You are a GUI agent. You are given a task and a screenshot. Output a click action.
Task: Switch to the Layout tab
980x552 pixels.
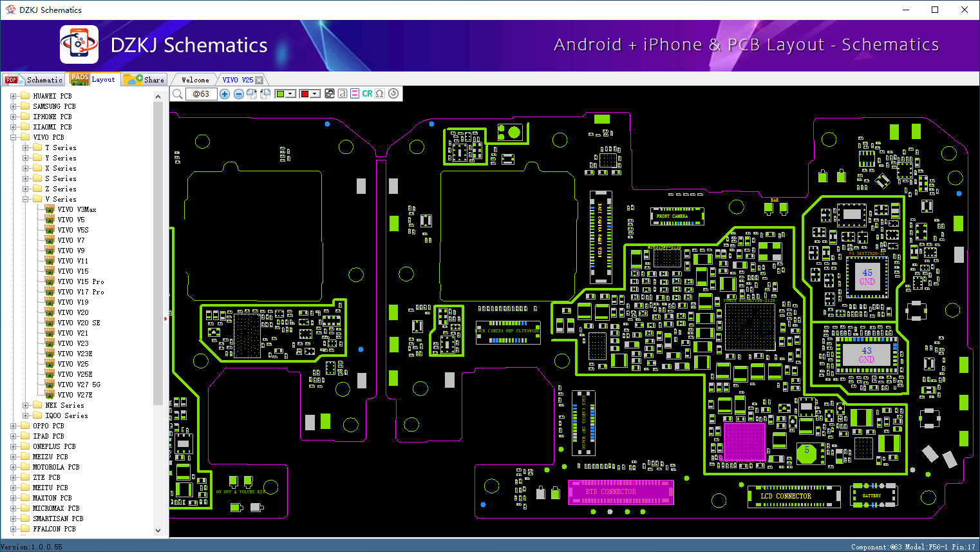tap(93, 79)
